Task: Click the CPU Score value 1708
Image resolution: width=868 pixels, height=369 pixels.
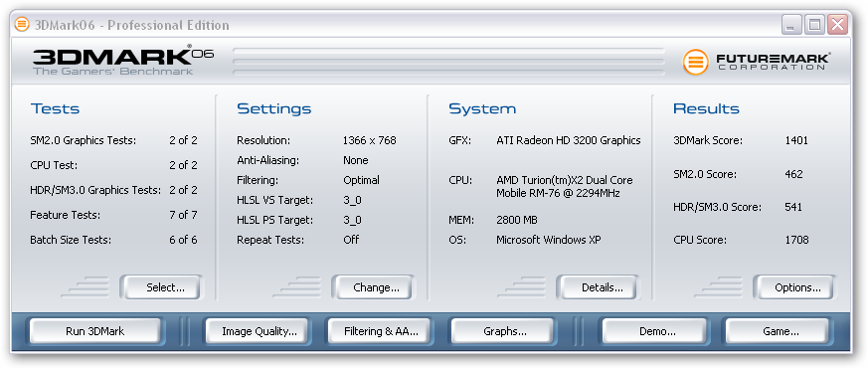Action: (x=796, y=240)
